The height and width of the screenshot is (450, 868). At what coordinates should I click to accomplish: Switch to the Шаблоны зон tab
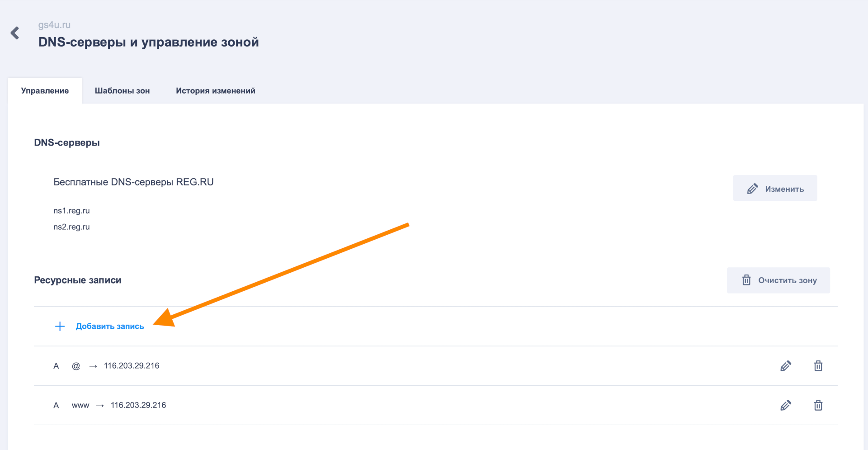tap(122, 91)
